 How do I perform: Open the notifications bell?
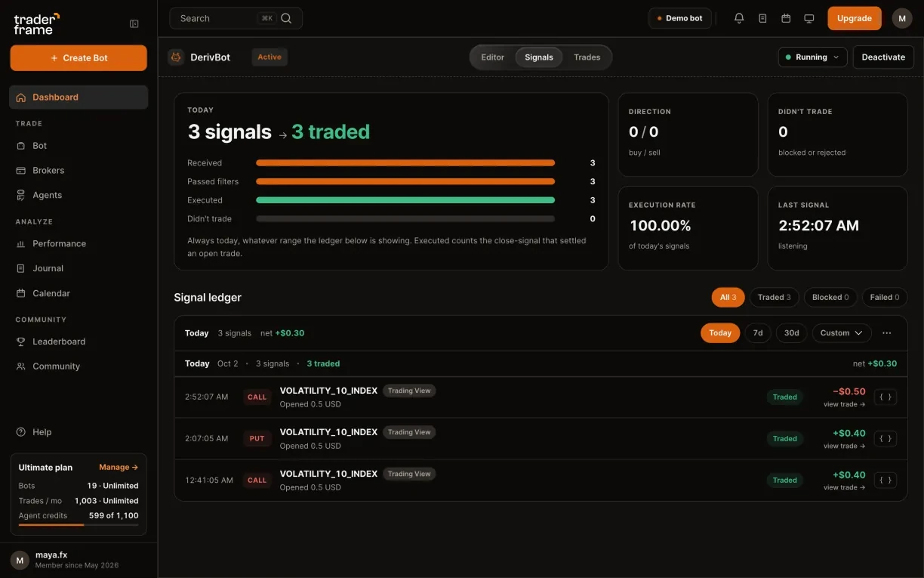pos(739,18)
